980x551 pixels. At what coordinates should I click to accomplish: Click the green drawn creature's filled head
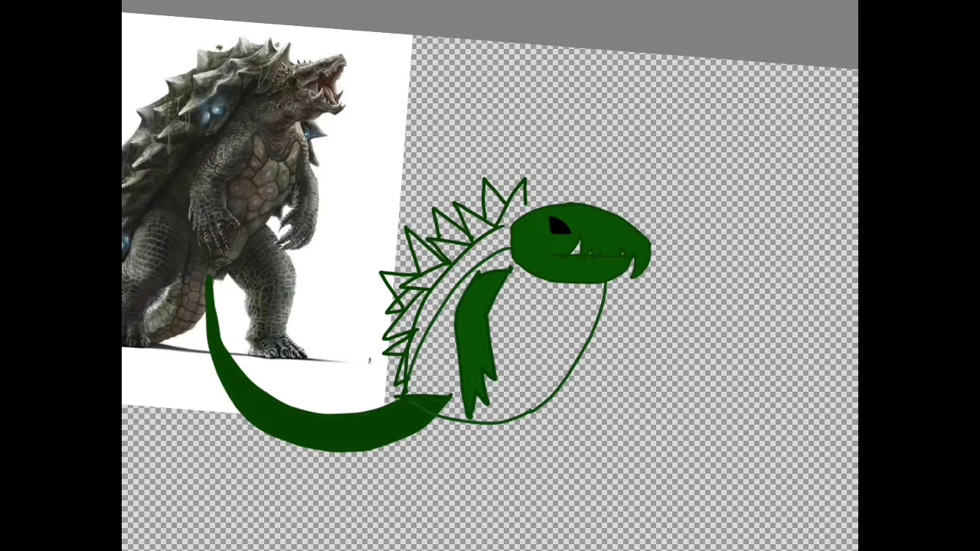pos(580,242)
